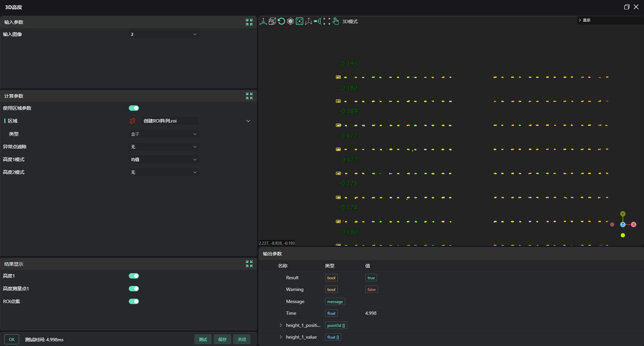Click the float type tag in the Time row
The image size is (644, 346).
coord(331,313)
